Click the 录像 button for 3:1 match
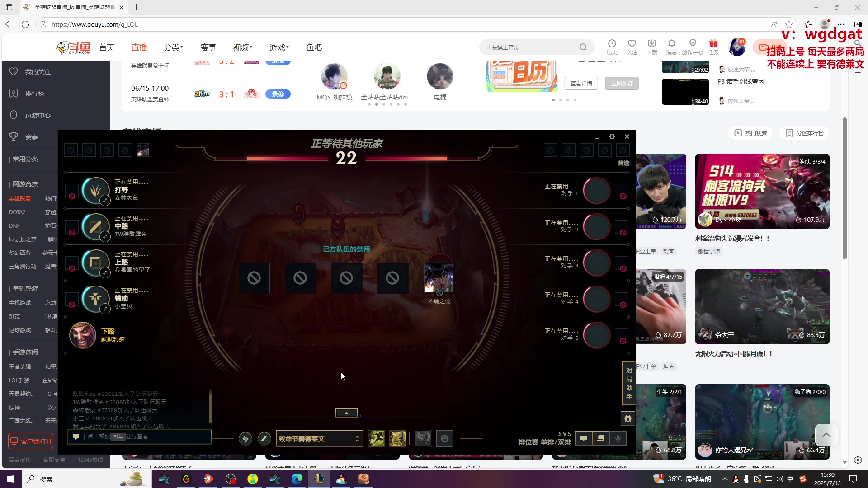The width and height of the screenshot is (868, 488). [278, 94]
